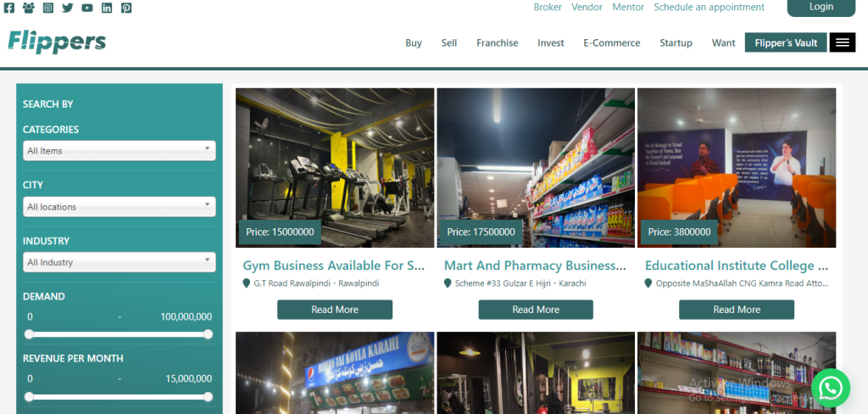
Task: Open the Instagram social icon
Action: (48, 8)
